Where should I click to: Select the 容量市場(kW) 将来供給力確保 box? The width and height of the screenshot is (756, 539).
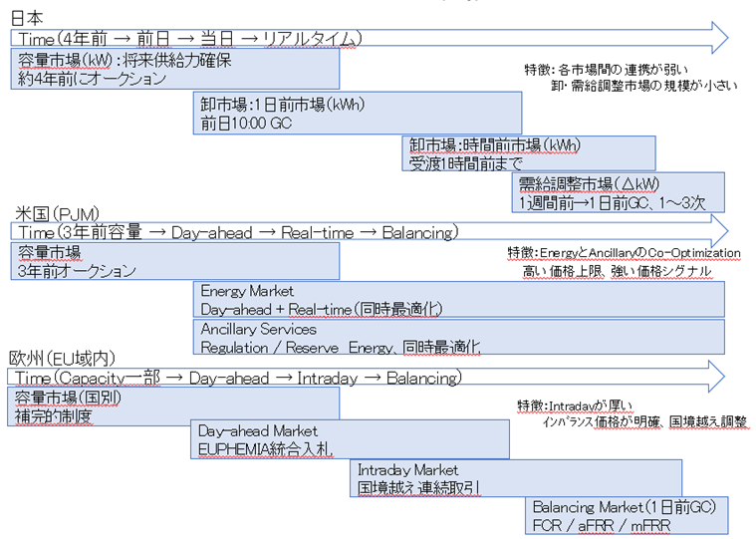pyautogui.click(x=174, y=68)
